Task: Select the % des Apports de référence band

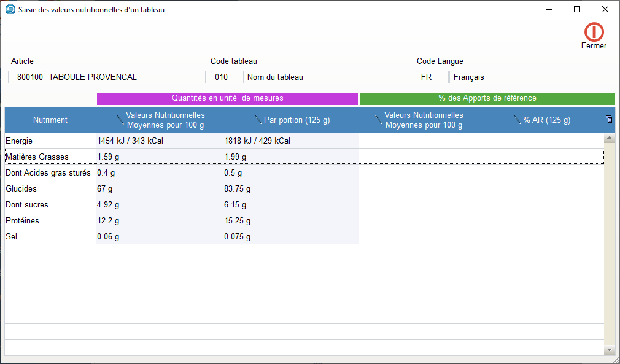Action: [x=487, y=98]
